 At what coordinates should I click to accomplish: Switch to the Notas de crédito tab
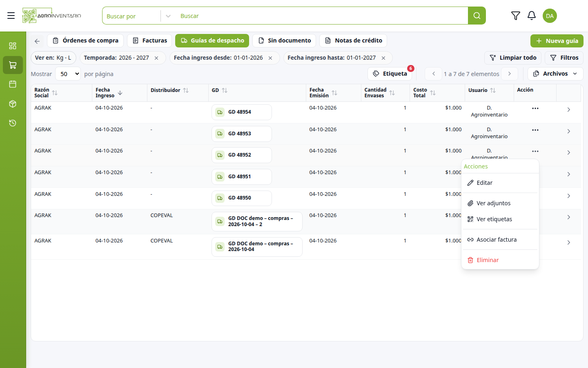point(353,40)
